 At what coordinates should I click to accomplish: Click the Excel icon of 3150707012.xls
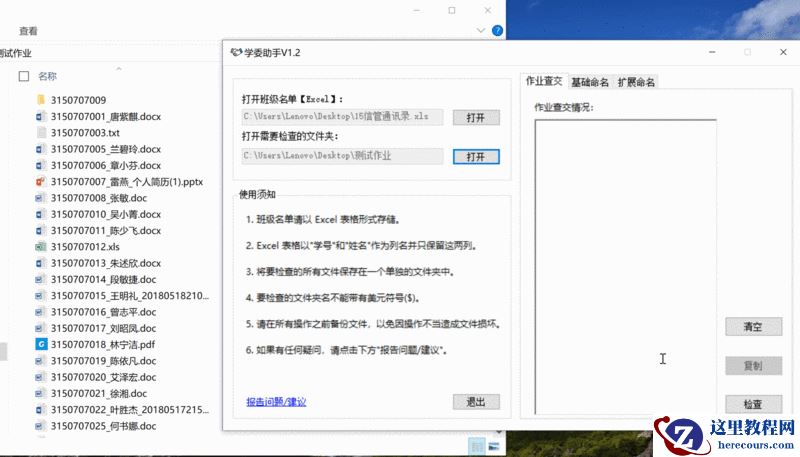[41, 247]
